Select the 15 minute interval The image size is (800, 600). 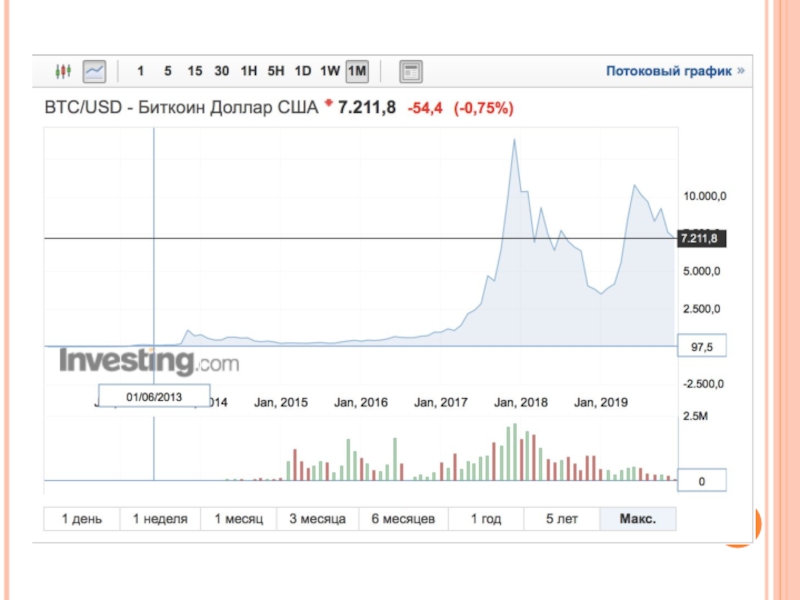click(194, 71)
